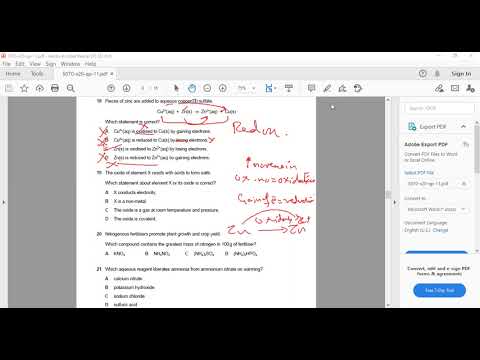480x360 pixels.
Task: Click the Change document language link
Action: click(x=440, y=230)
